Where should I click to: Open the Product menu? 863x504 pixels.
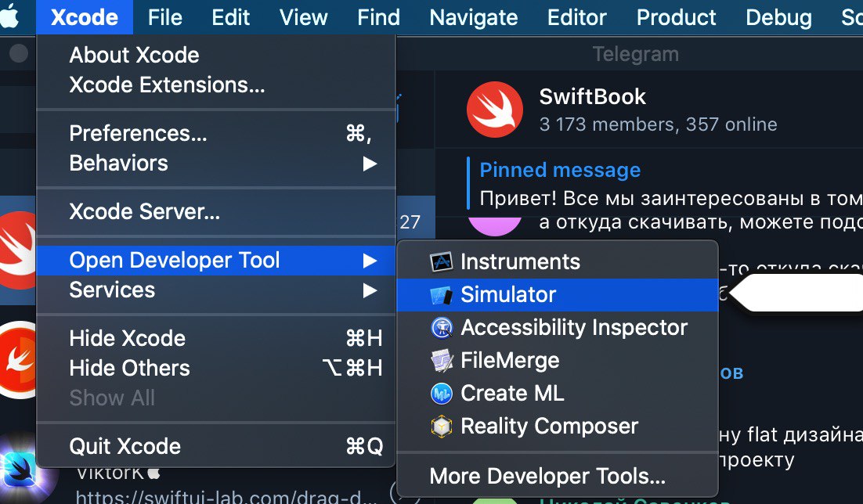coord(676,17)
